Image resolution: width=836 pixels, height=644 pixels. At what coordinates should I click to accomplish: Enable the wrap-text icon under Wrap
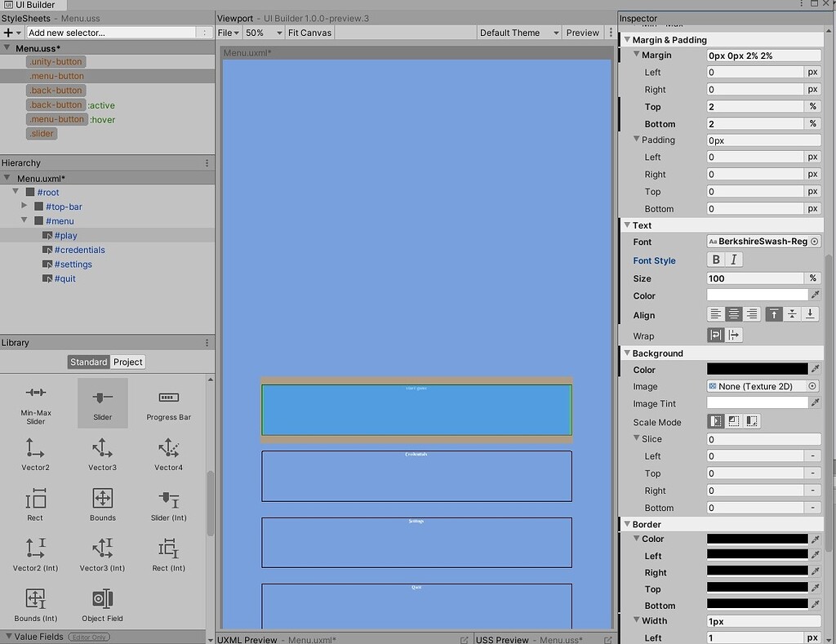[716, 335]
